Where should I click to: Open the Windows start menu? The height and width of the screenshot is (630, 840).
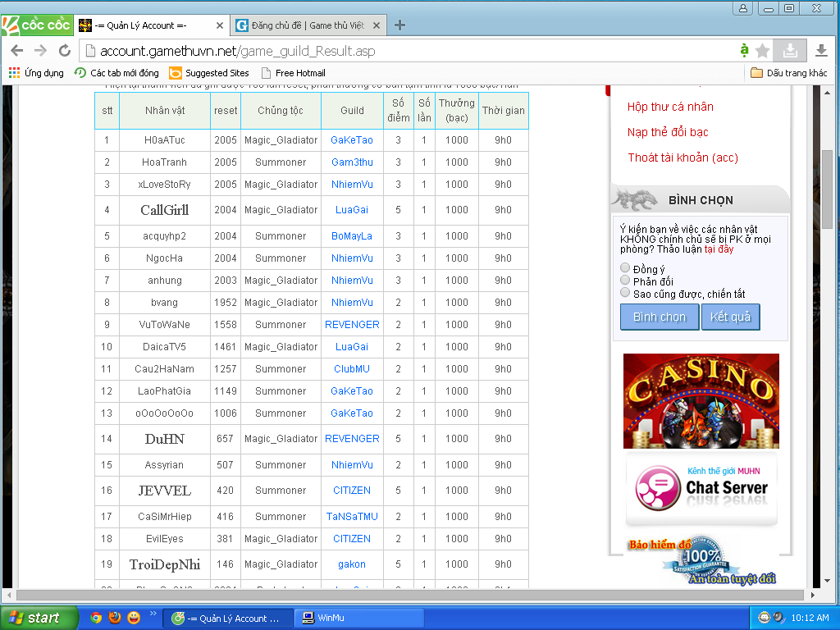tap(39, 618)
